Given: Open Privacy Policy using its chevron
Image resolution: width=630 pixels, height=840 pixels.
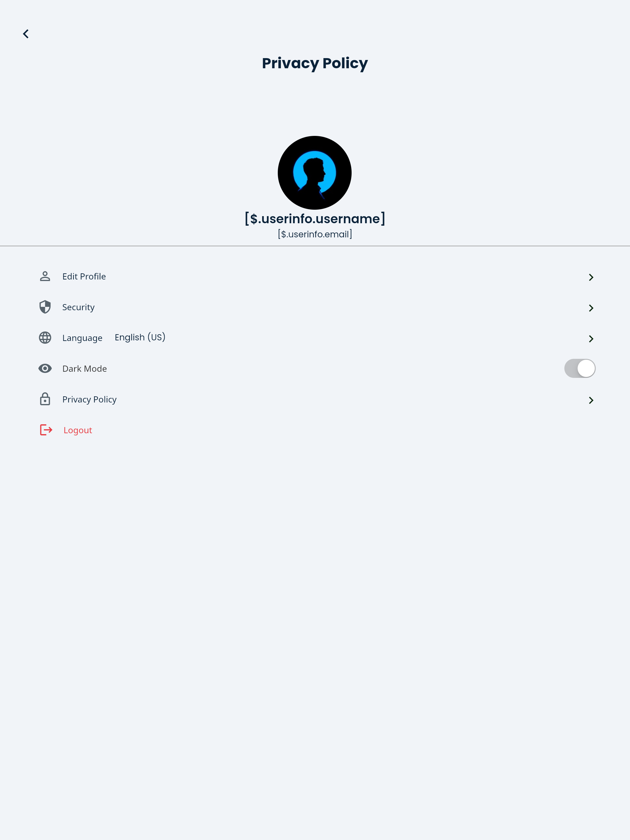Looking at the screenshot, I should pos(591,400).
